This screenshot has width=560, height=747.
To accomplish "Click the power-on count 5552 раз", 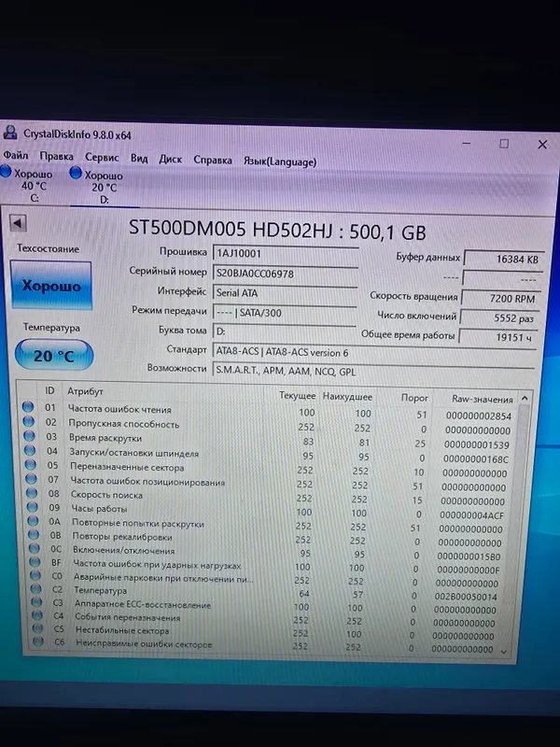I will [x=499, y=318].
